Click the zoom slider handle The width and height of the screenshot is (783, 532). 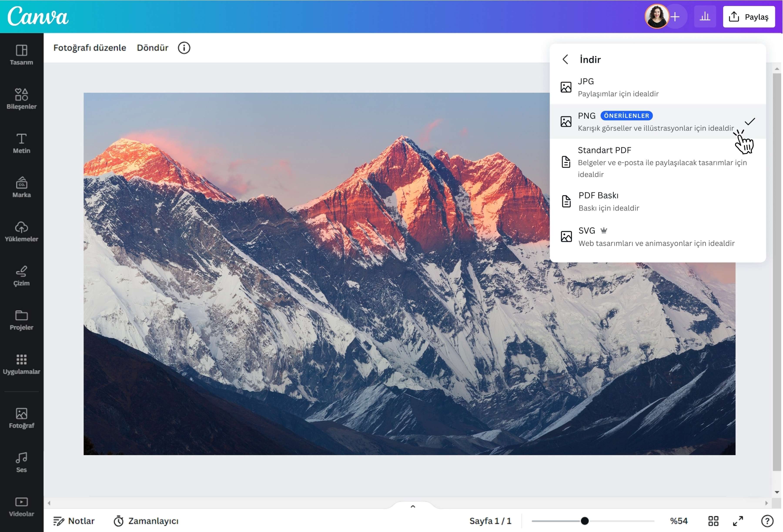pyautogui.click(x=585, y=521)
